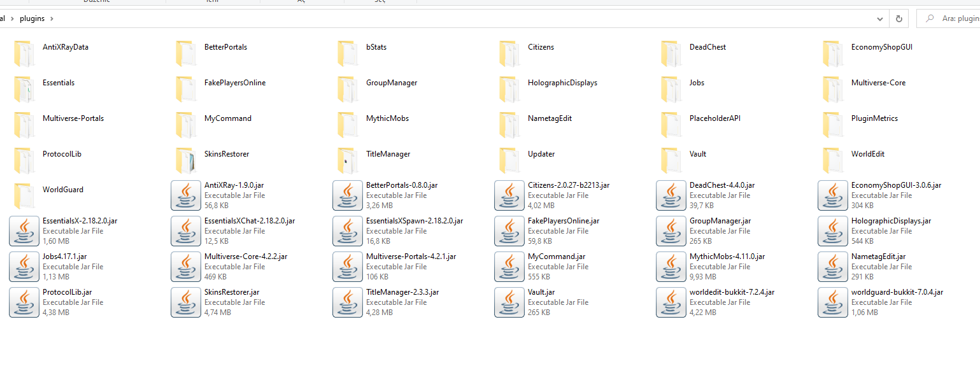The width and height of the screenshot is (980, 373).
Task: Select worldedit-bukkit-7.2.4.jar file name
Action: click(732, 292)
